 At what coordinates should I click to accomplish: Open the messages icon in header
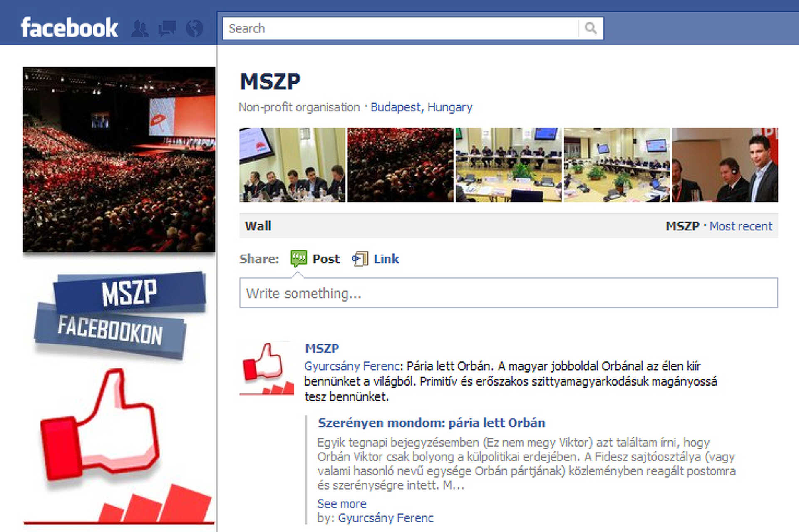167,28
